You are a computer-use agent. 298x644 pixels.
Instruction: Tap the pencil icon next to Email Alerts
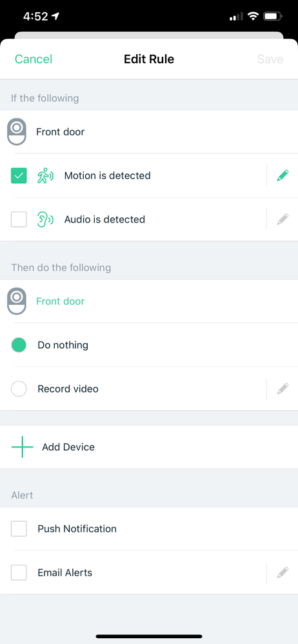pos(283,572)
